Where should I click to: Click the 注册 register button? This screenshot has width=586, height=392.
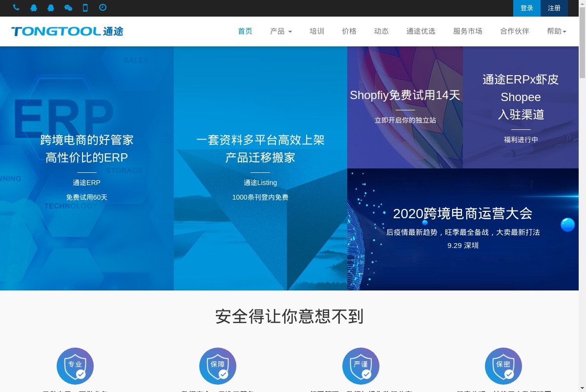tap(554, 8)
